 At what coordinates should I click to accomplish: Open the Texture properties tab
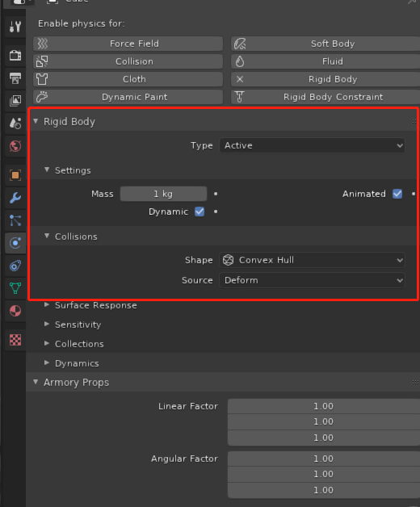tap(15, 340)
